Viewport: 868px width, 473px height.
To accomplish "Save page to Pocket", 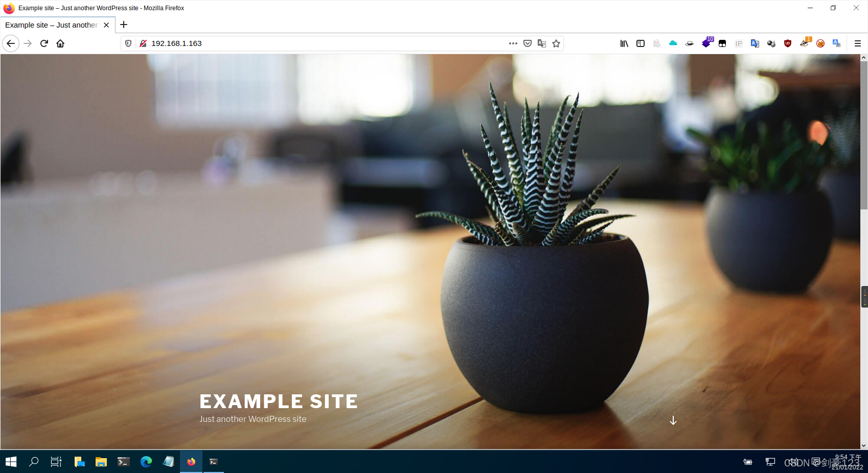I will tap(528, 43).
